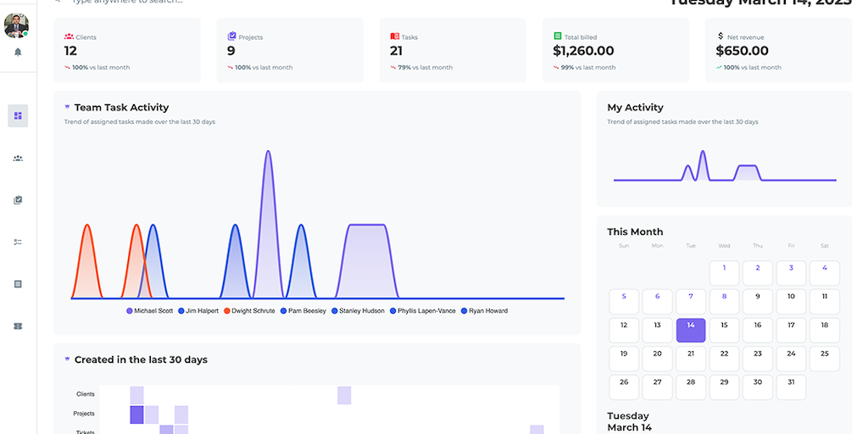Open the Total billed summary card
The image size is (868, 434).
pyautogui.click(x=615, y=51)
